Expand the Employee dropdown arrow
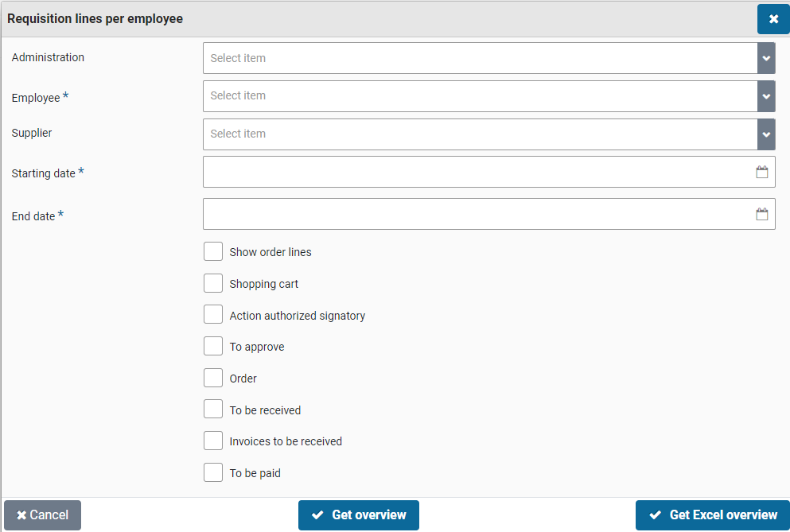This screenshot has height=532, width=790. pos(766,96)
